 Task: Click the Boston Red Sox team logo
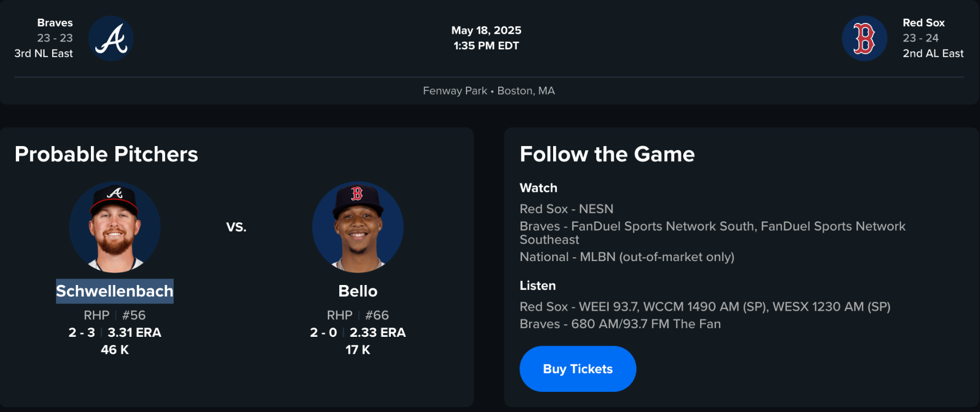864,39
